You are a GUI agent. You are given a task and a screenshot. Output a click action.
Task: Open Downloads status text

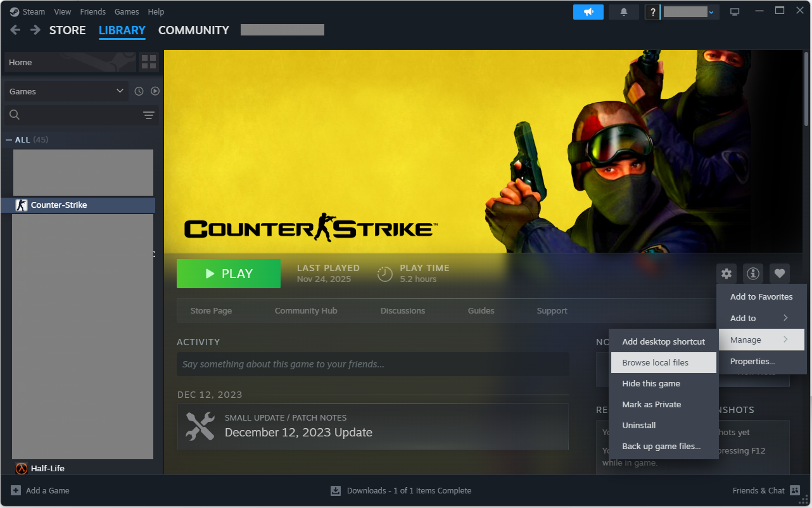point(409,490)
